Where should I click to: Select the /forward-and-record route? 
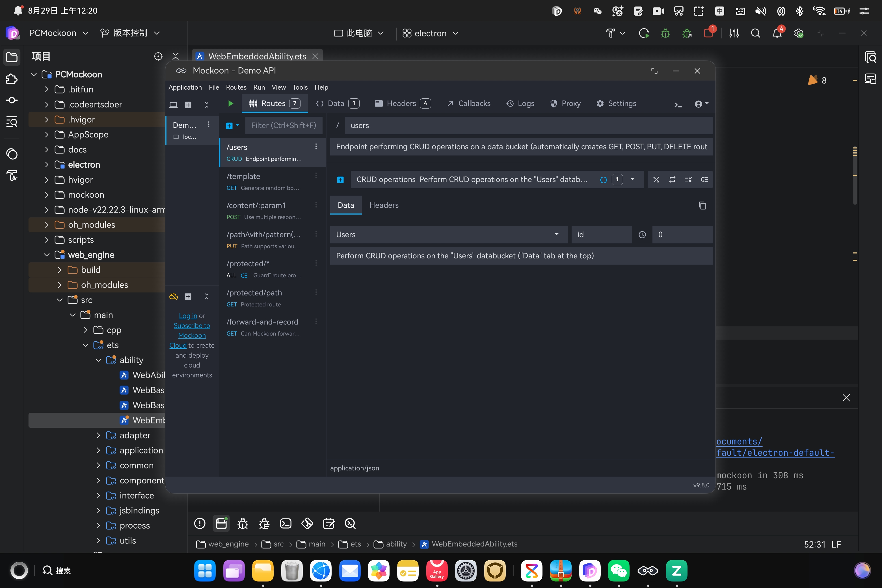(273, 327)
